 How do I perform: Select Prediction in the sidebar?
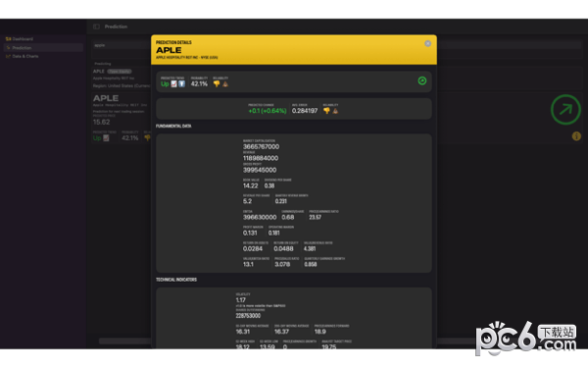click(43, 48)
